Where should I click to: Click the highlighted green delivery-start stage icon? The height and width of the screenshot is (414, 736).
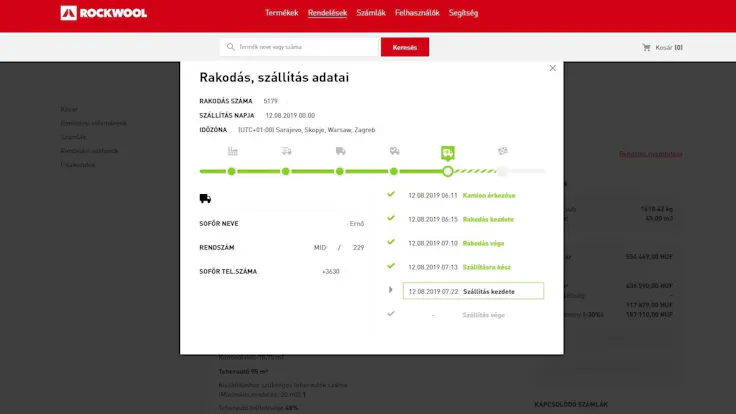tap(448, 153)
